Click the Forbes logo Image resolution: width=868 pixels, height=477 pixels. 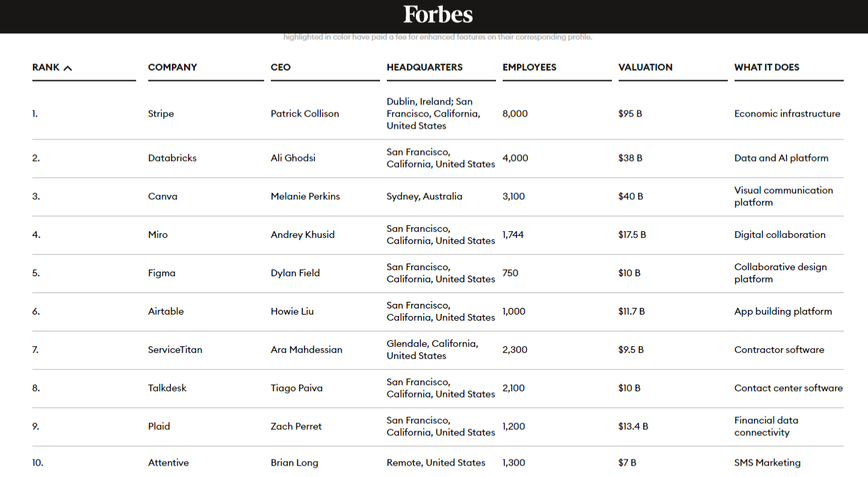[438, 14]
